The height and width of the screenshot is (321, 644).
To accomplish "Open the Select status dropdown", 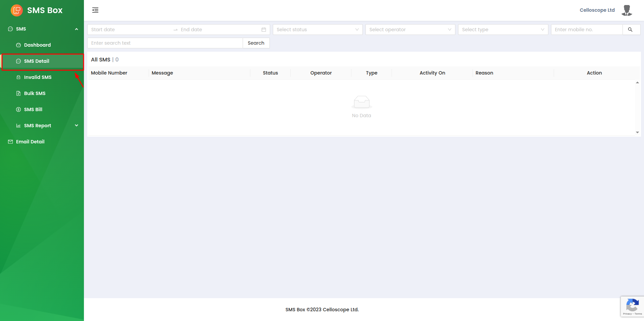I will [317, 30].
